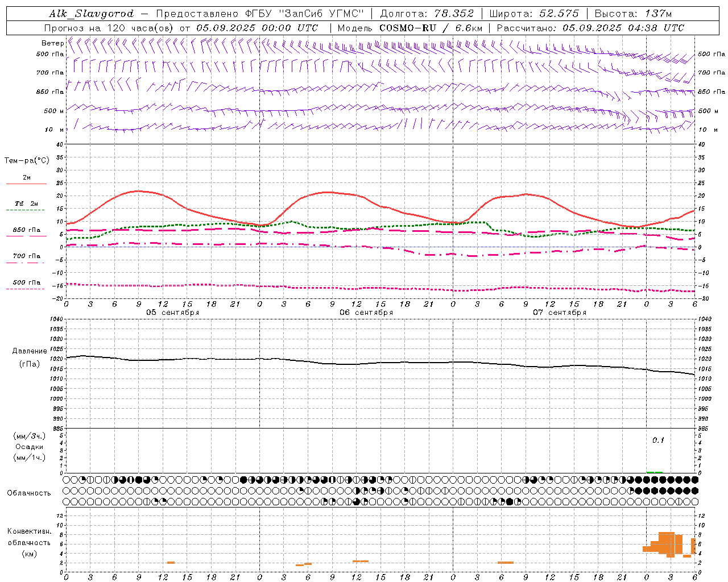The image size is (728, 582).
Task: Click the '700 гПа' entry in temperature legend
Action: click(27, 256)
